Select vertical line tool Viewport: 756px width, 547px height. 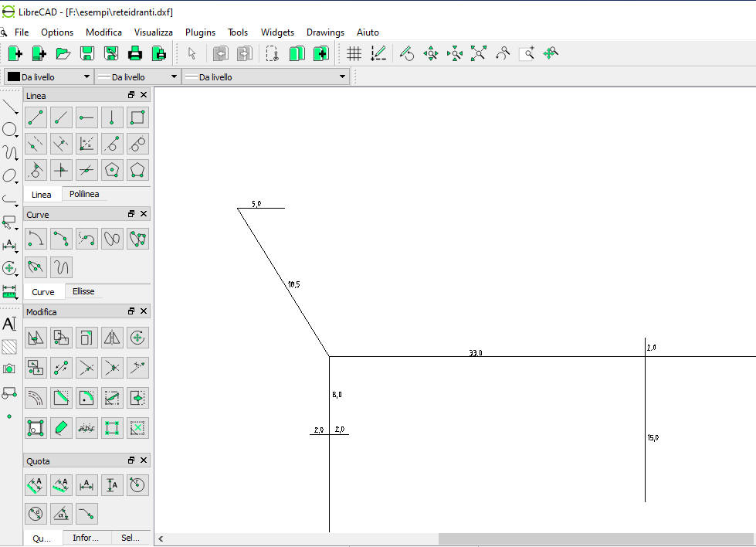[x=112, y=117]
